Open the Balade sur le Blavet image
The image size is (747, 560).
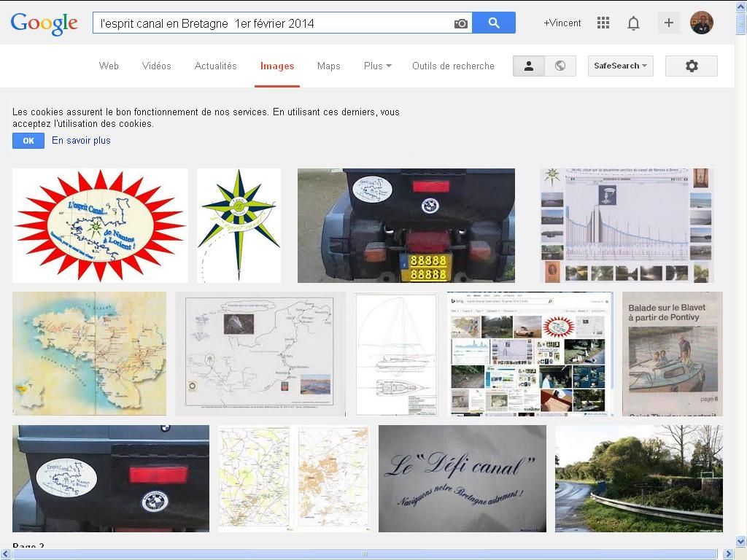[672, 354]
